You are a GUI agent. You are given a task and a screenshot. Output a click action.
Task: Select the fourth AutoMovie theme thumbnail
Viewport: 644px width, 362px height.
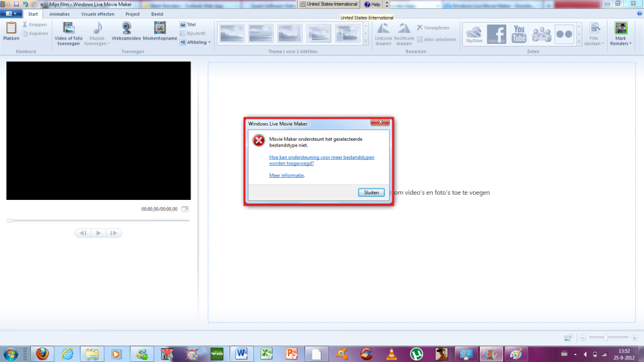click(318, 33)
